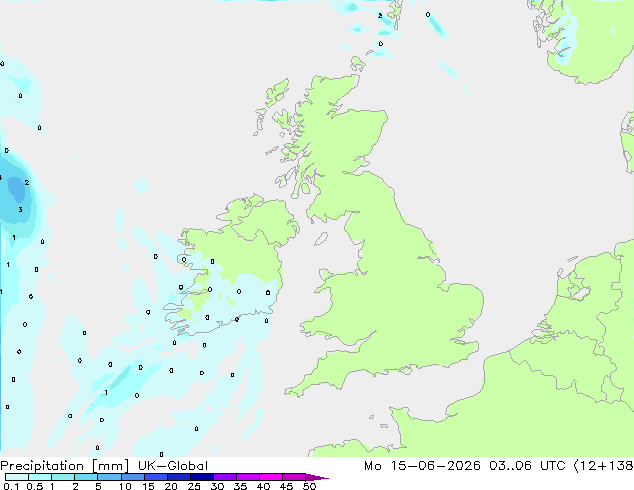This screenshot has height=490, width=634.
Task: Click the 'Mo 15-06-2026' date text
Action: point(422,466)
